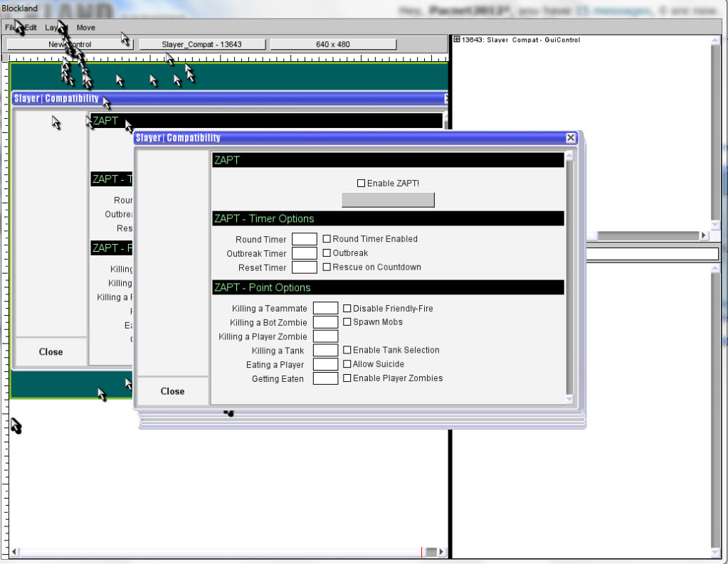Click right arrow of tree panel horizontal scrollbar
The image size is (728, 564).
704,235
